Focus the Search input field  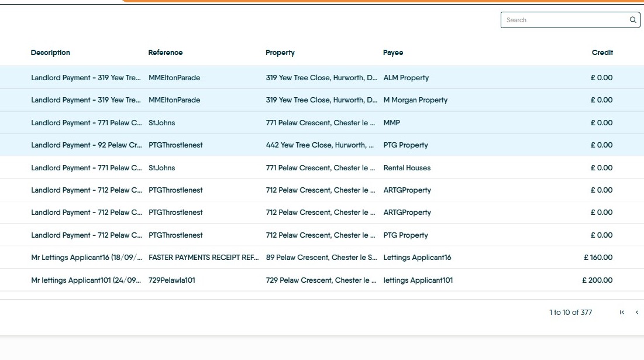564,20
